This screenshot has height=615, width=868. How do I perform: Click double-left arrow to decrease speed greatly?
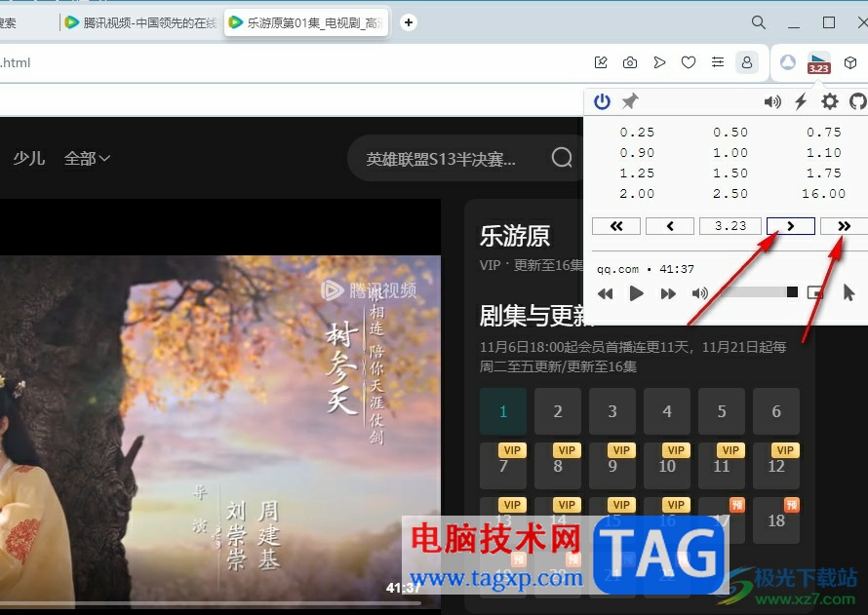616,226
